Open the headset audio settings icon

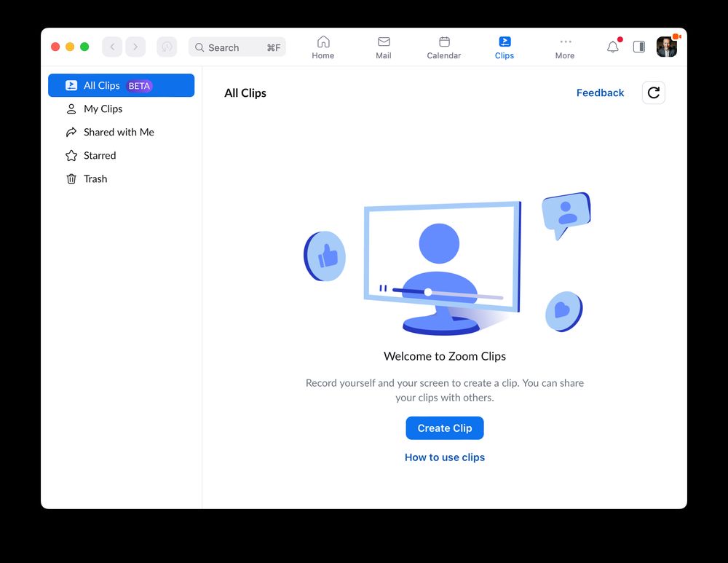tap(167, 47)
